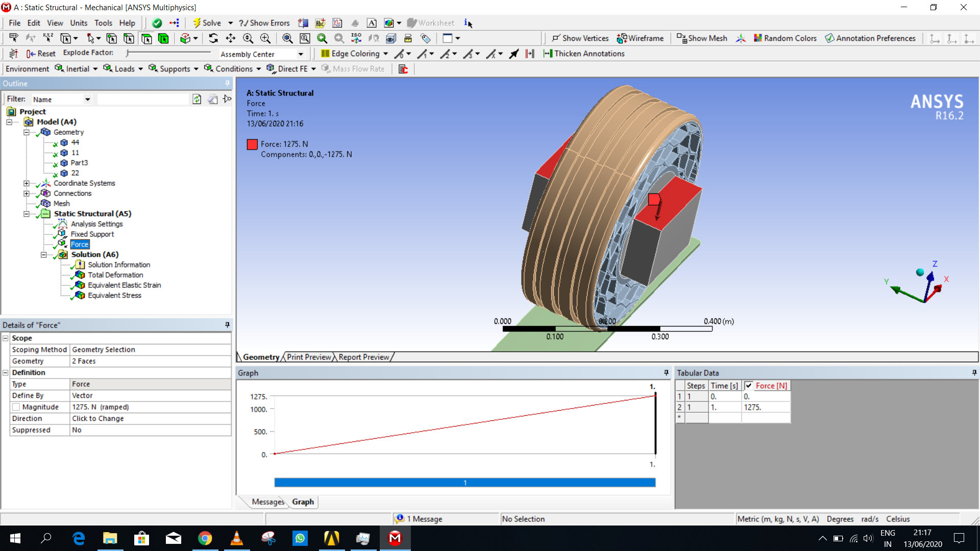980x551 pixels.
Task: Open Total Deformation result
Action: (115, 275)
